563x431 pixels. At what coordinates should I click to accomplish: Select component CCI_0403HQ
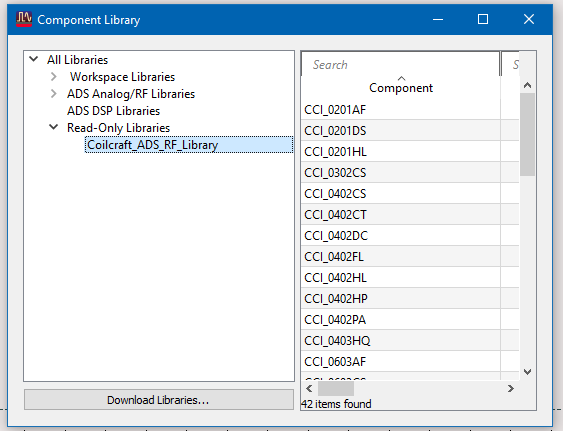coord(401,340)
